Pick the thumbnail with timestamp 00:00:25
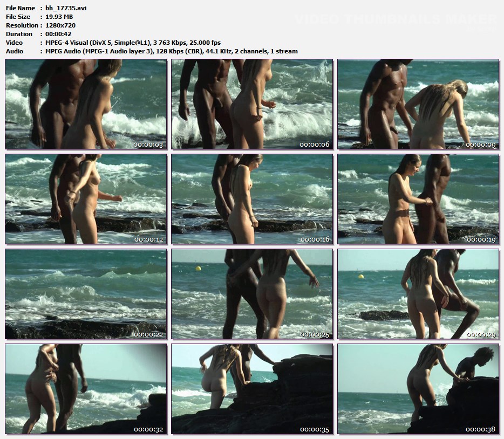The width and height of the screenshot is (504, 439). (252, 294)
